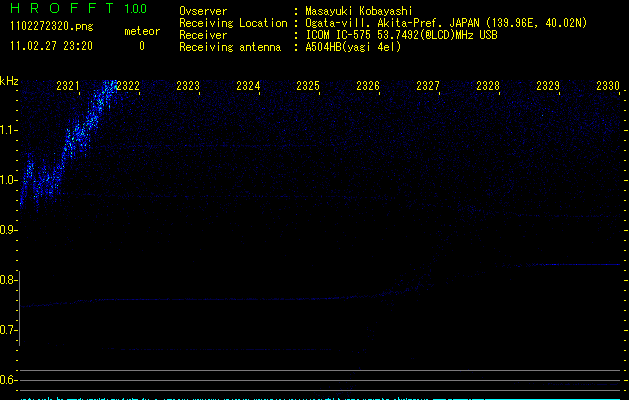
Task: Click the 1.1 frequency axis label
Action: click(x=9, y=130)
